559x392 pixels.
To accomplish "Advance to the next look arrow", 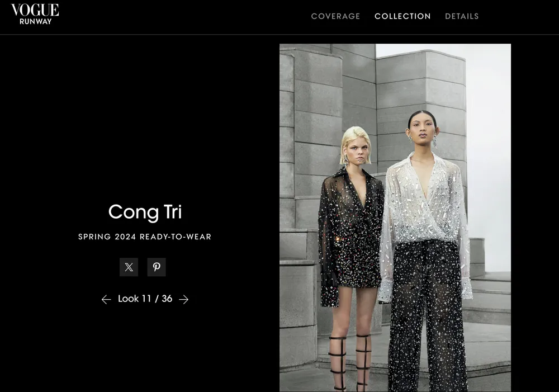I will (x=183, y=299).
